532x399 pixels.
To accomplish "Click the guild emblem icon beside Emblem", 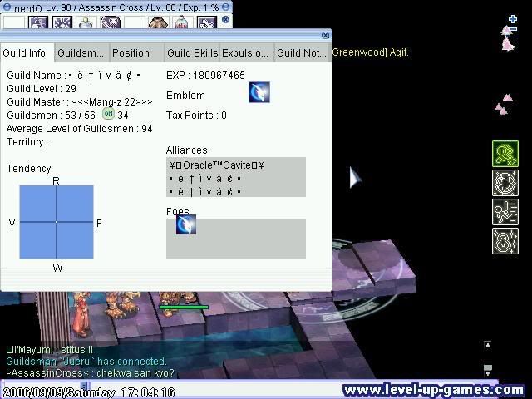I will (259, 92).
